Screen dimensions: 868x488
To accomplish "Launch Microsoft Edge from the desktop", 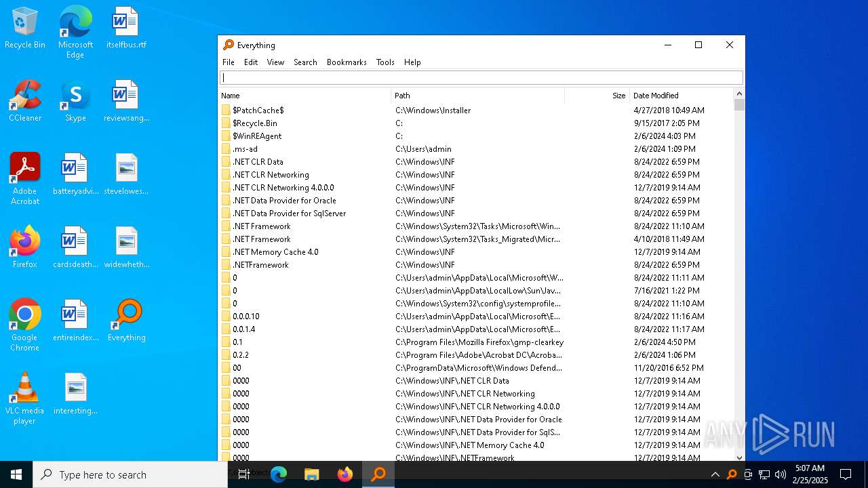I will click(x=75, y=33).
